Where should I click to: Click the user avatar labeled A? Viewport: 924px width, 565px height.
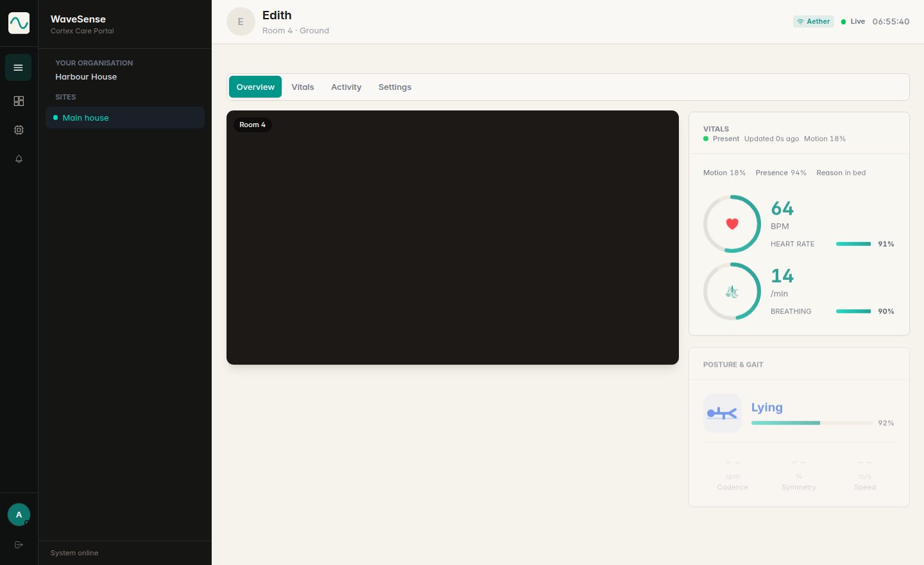(x=19, y=515)
